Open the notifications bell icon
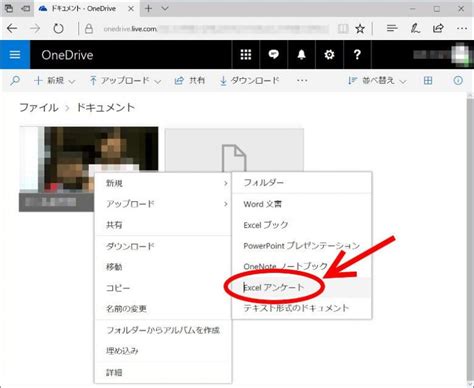474x388 pixels. coord(301,55)
